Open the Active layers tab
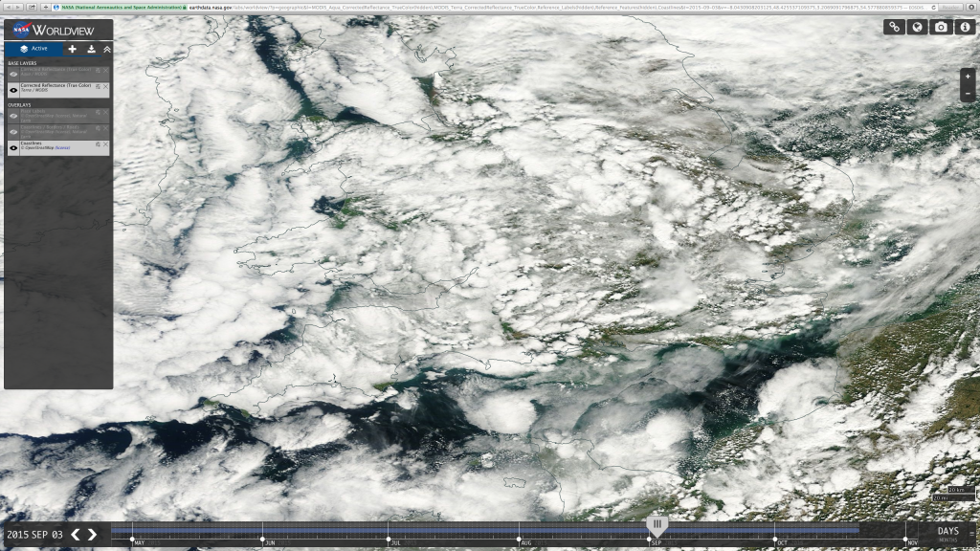Viewport: 980px width, 551px height. tap(33, 49)
